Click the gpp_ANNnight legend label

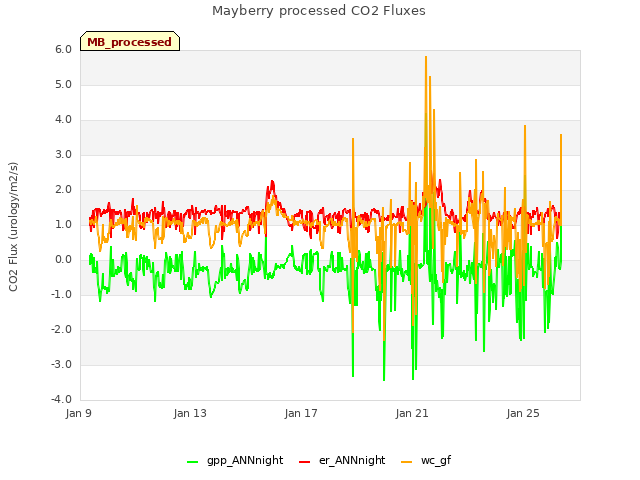pyautogui.click(x=245, y=460)
